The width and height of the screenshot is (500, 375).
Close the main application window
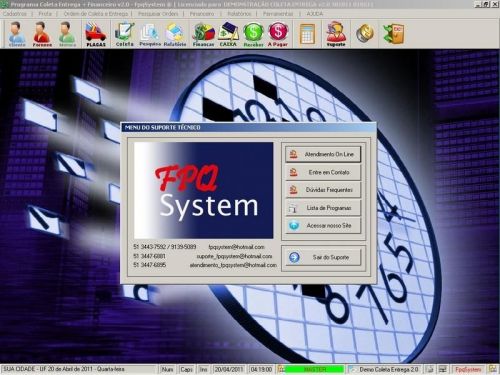coord(495,4)
